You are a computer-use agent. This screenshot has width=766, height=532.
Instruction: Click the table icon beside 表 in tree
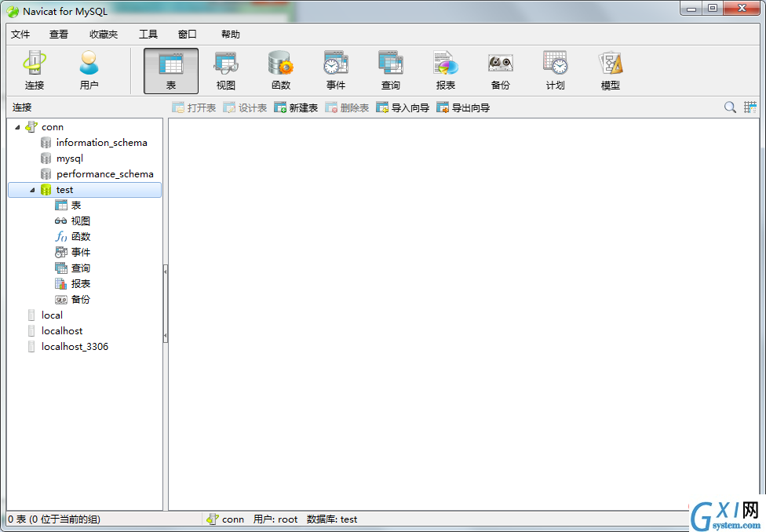click(x=61, y=205)
